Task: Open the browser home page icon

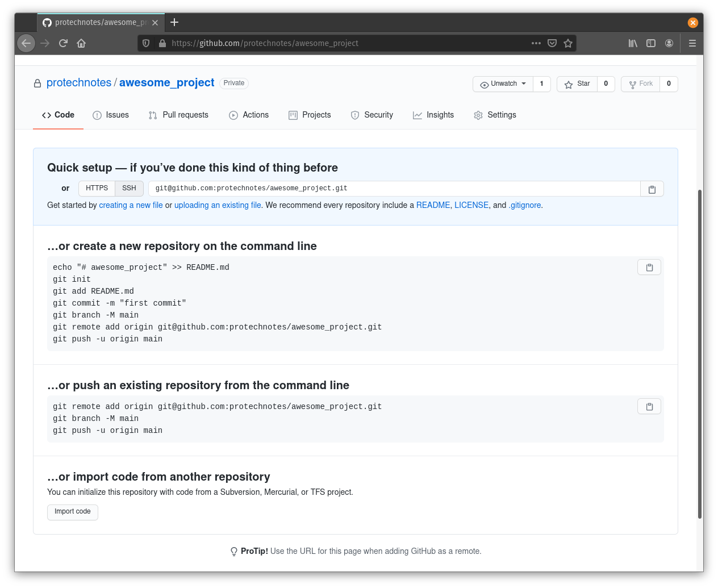Action: [81, 43]
